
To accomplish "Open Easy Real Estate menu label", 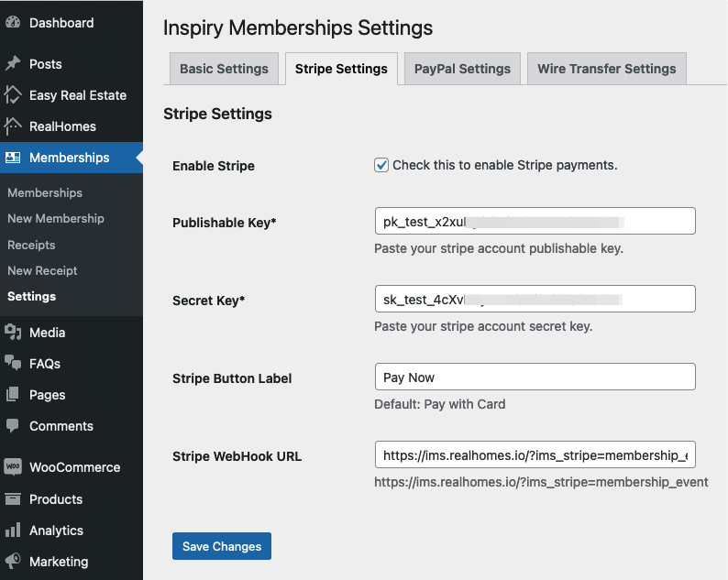I will pos(78,95).
